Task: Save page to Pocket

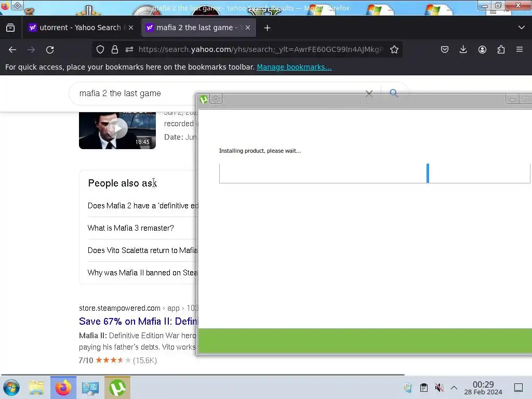Action: [x=445, y=49]
